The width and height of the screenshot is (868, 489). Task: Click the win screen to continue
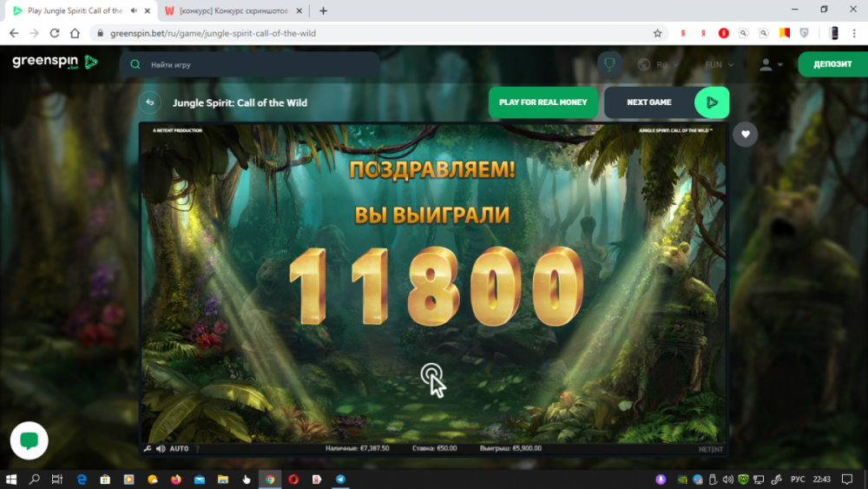click(x=431, y=380)
